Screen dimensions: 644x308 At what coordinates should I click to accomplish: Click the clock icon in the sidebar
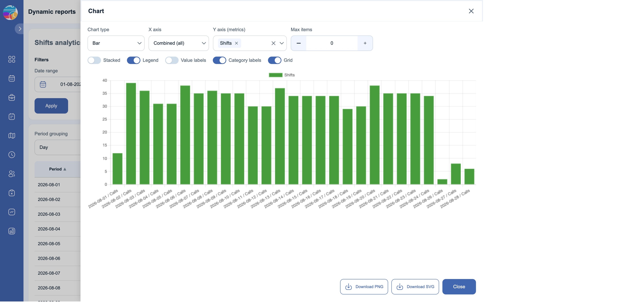point(12,155)
